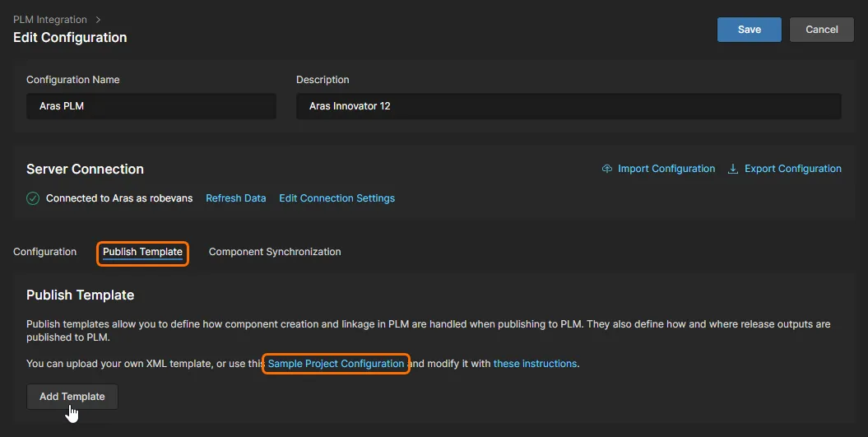
Task: Click the Export Configuration download icon
Action: (x=733, y=169)
